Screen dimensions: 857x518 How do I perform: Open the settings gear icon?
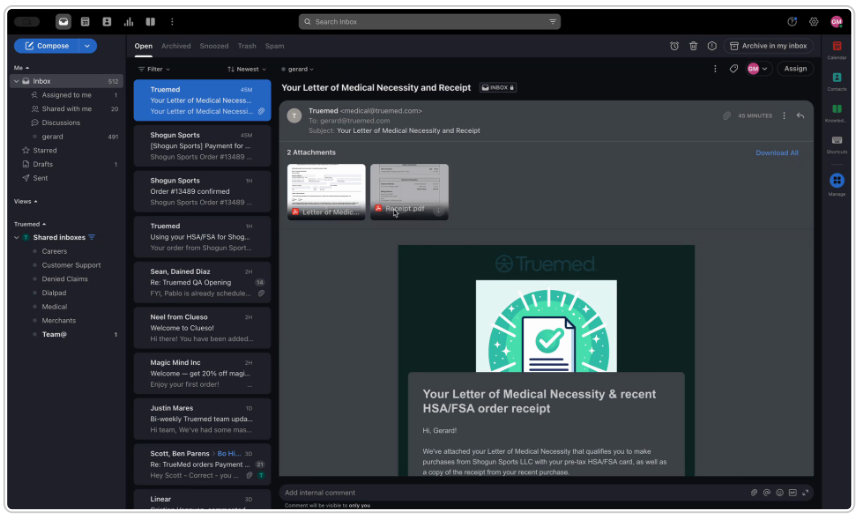814,22
